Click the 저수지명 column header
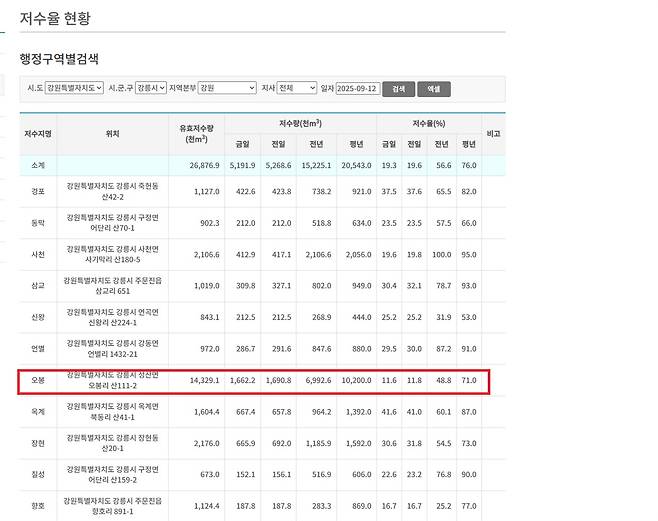Image resolution: width=658 pixels, height=521 pixels. (x=38, y=133)
